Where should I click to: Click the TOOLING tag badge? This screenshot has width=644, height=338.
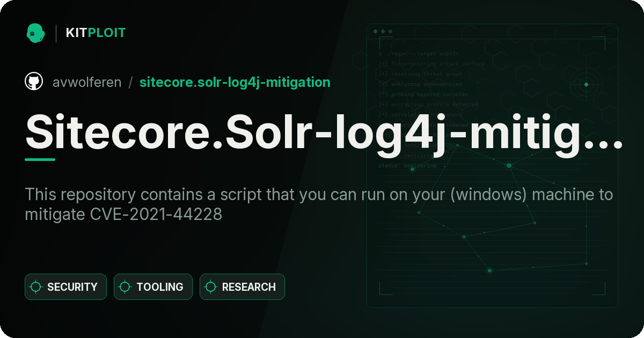pos(153,287)
